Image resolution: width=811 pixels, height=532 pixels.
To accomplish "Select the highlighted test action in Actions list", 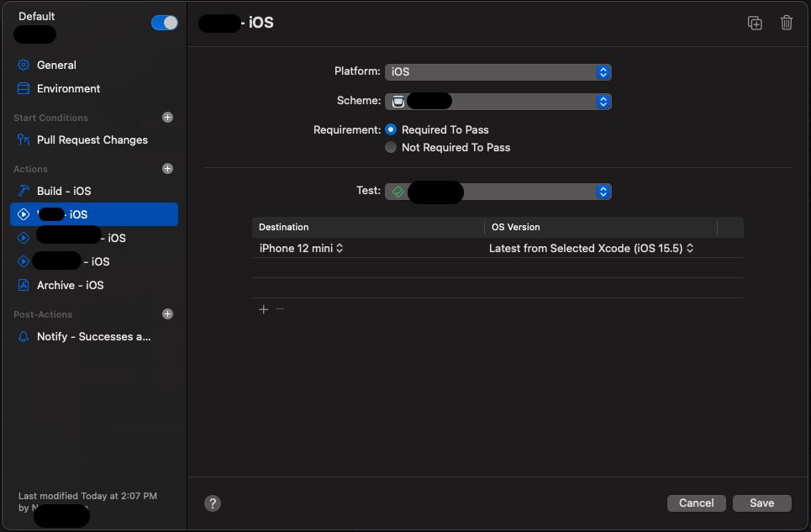I will click(x=93, y=214).
